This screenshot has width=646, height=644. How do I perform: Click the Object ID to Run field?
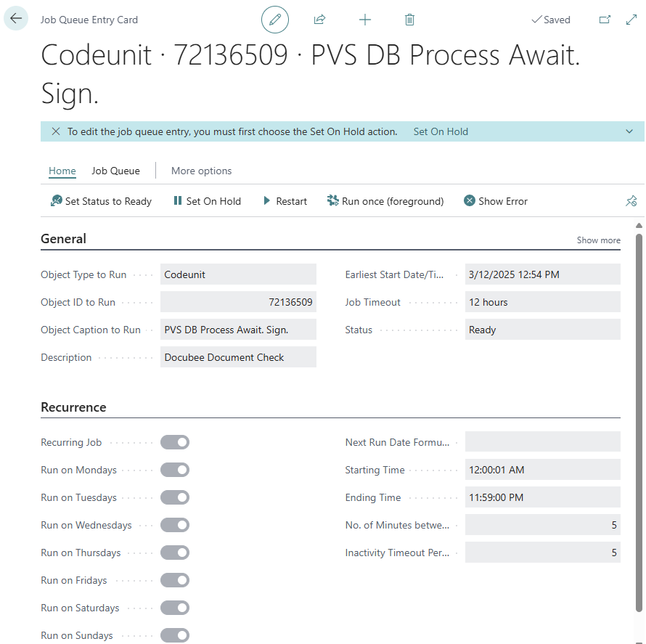(x=238, y=302)
